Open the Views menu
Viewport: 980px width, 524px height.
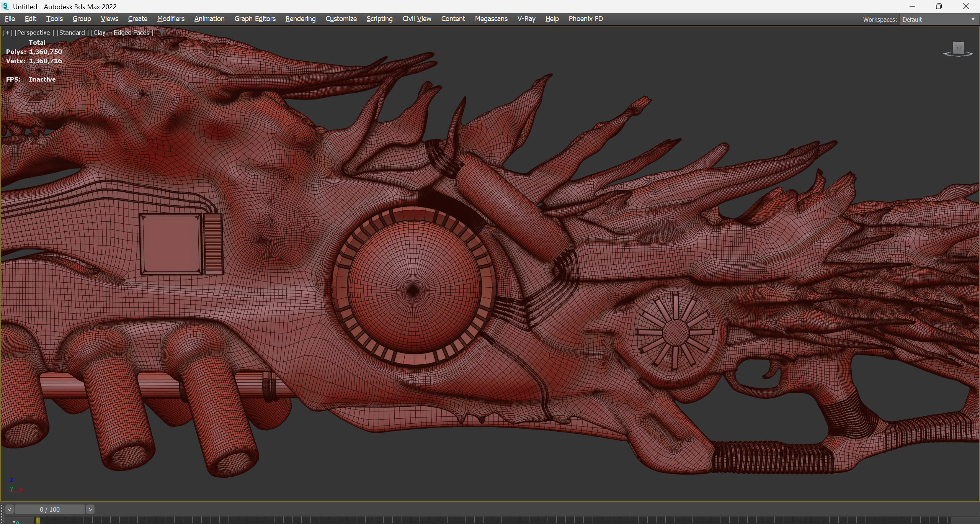click(x=109, y=19)
